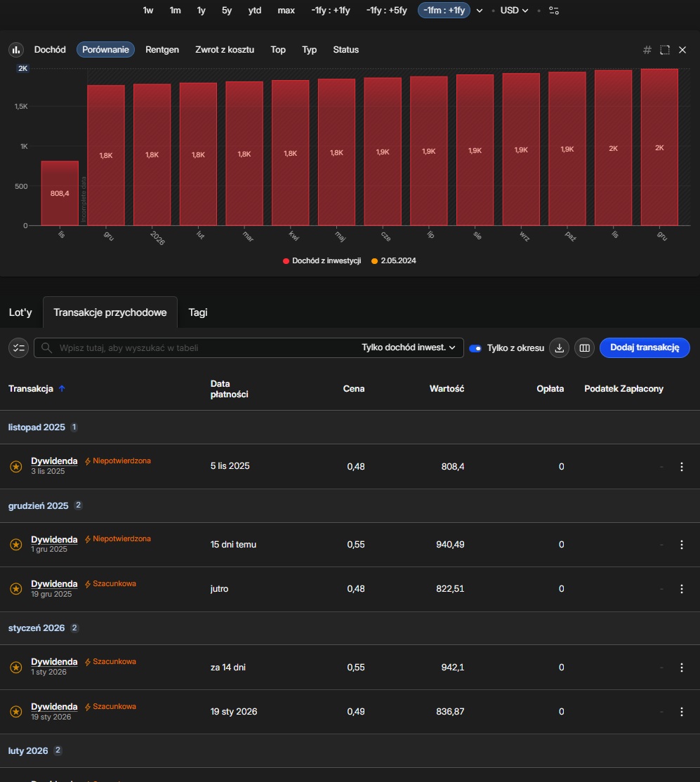This screenshot has width=700, height=782.
Task: Click the transaction search input field
Action: pyautogui.click(x=197, y=347)
